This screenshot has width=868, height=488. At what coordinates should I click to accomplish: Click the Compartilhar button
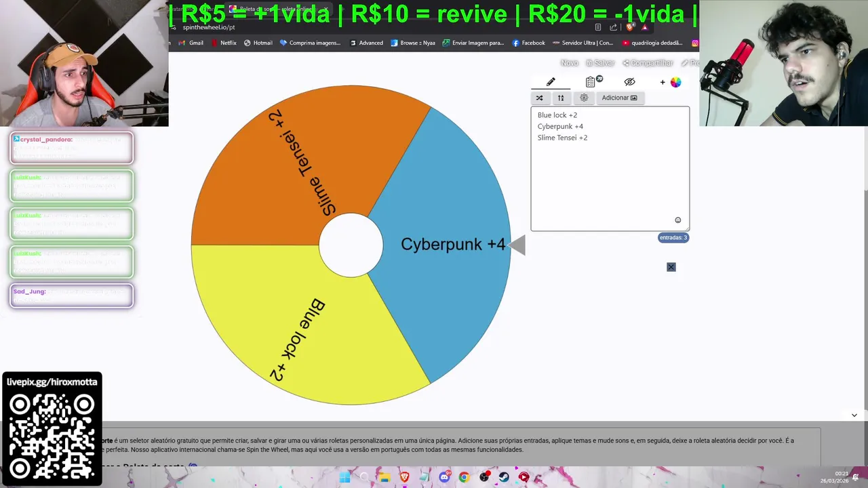[648, 63]
